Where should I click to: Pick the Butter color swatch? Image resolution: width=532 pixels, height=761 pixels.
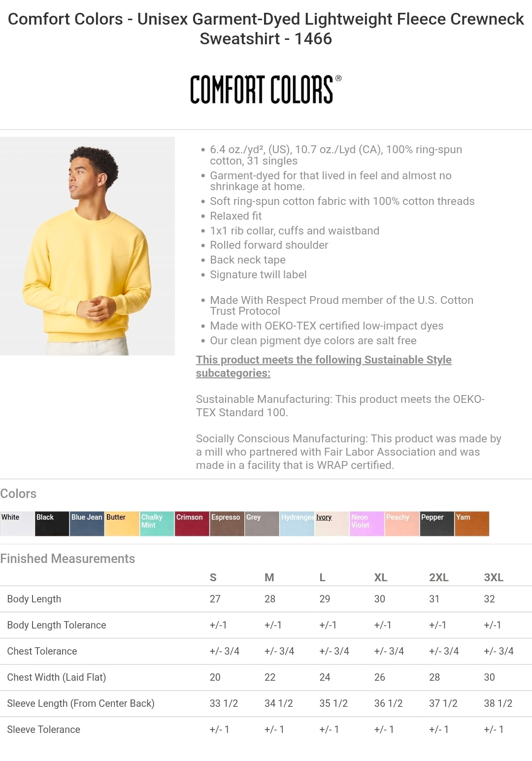[x=122, y=524]
